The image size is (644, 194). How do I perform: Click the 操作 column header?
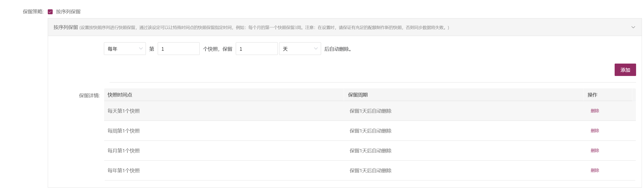592,95
